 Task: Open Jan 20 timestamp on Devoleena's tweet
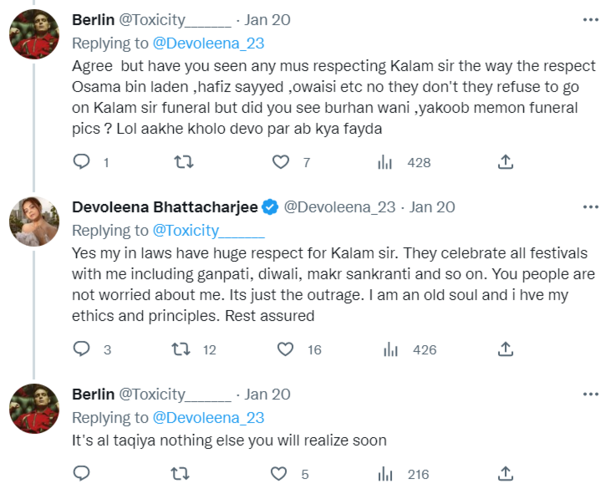pyautogui.click(x=432, y=207)
